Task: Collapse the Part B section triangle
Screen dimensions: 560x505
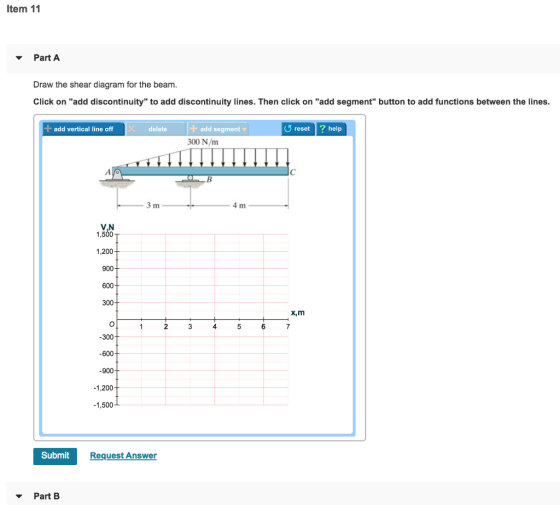Action: click(x=19, y=496)
